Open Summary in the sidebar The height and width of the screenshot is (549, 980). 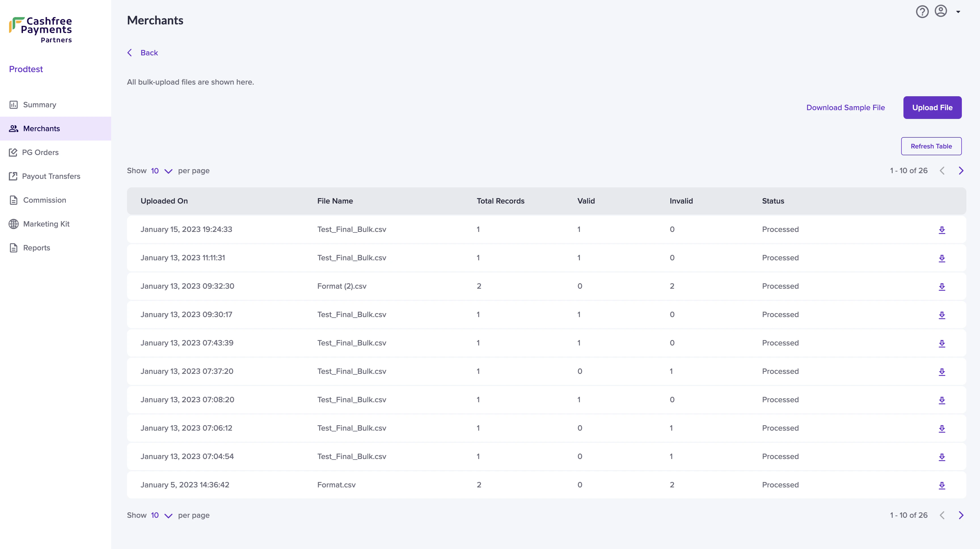[x=40, y=105]
